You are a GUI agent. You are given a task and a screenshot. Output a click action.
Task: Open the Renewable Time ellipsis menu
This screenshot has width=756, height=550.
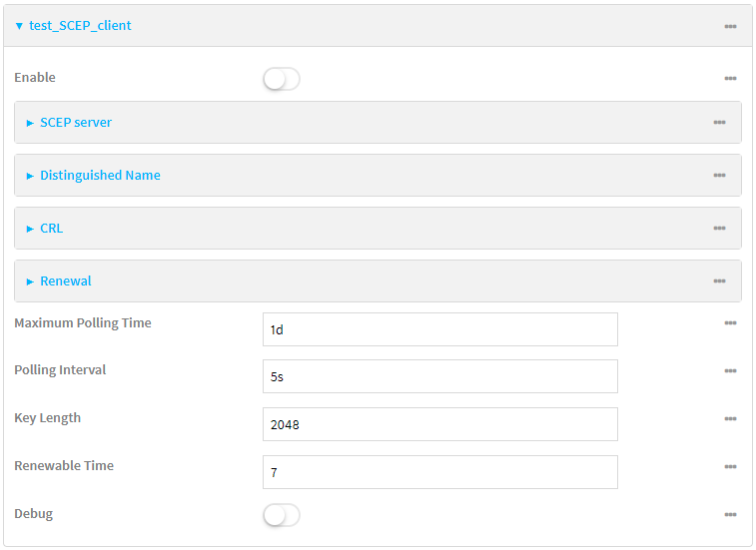(730, 467)
